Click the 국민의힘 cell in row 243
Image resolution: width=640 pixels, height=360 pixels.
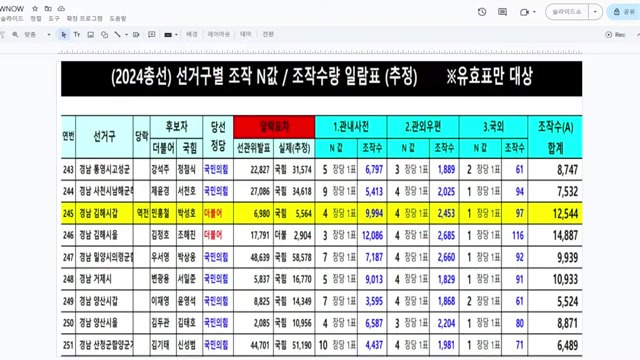coord(218,169)
